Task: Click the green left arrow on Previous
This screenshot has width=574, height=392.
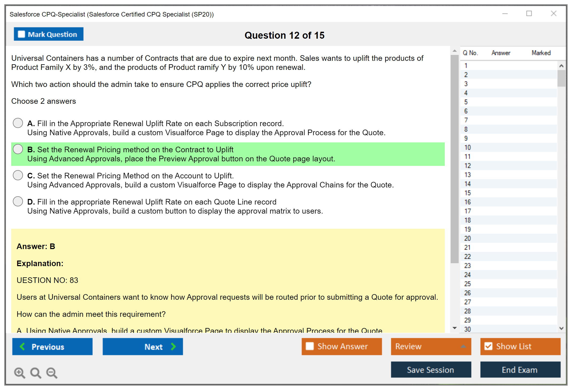Action: [x=22, y=346]
